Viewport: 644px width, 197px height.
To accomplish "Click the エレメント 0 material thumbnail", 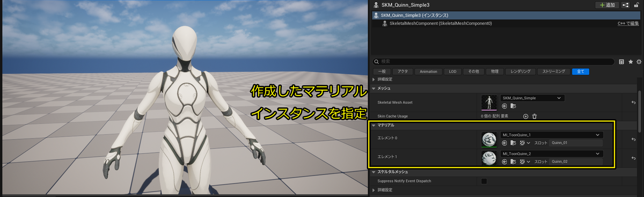I will point(489,139).
